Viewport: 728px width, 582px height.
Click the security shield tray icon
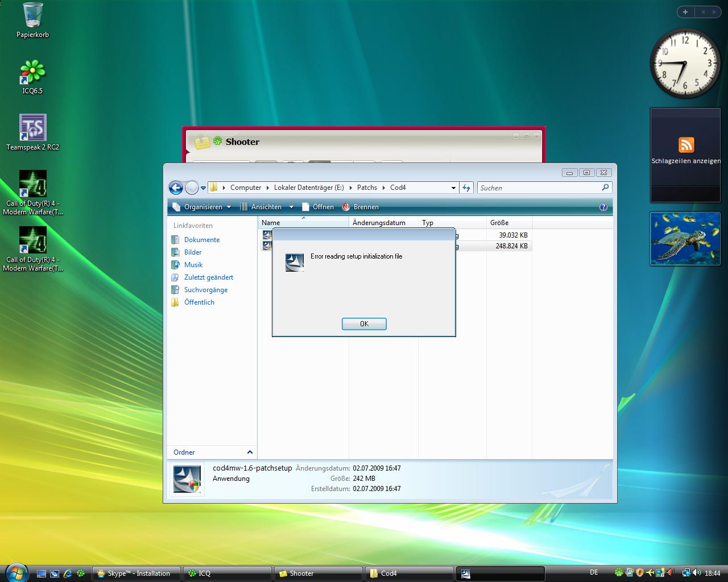coord(639,573)
